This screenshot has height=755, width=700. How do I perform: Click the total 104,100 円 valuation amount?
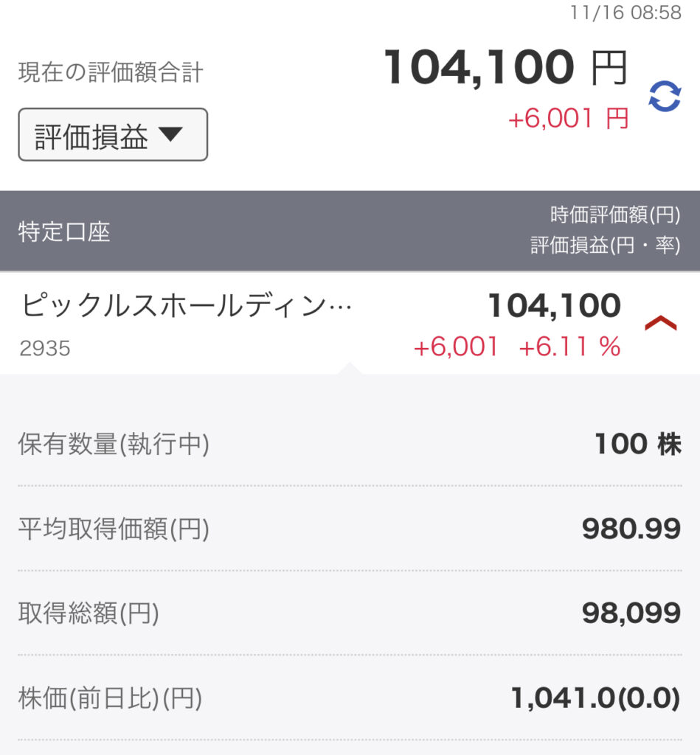click(506, 67)
